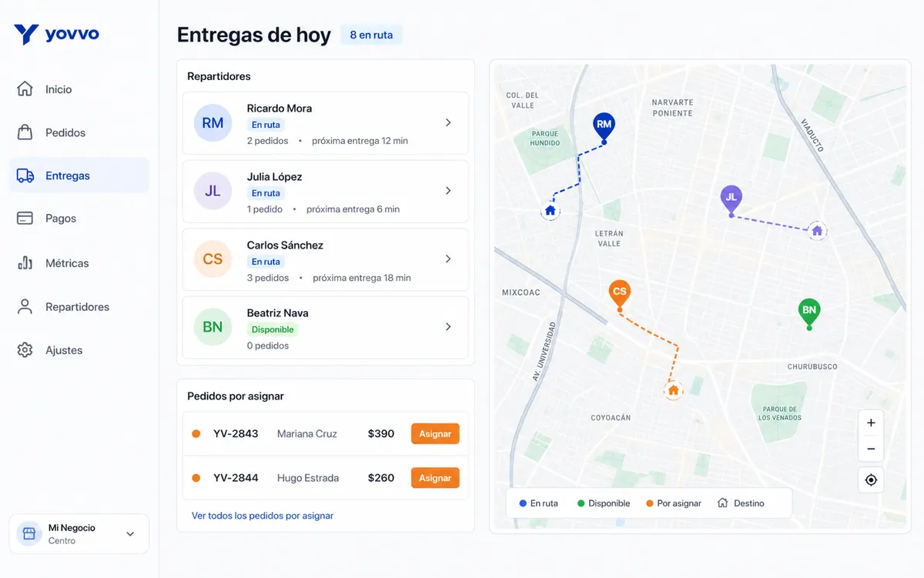This screenshot has height=578, width=924.
Task: Click the Mi Negocio store icon
Action: point(29,533)
